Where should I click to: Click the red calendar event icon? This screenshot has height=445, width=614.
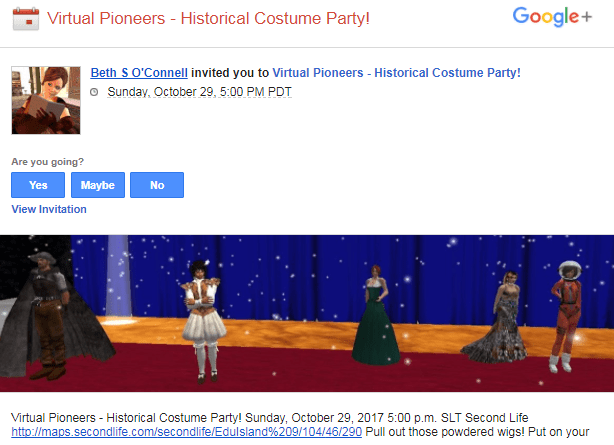26,18
